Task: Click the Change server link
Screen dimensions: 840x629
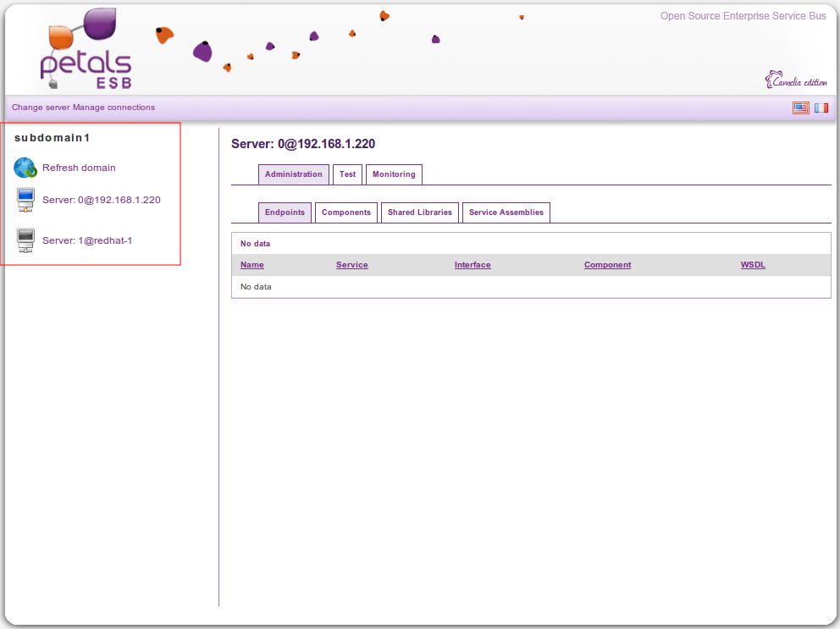Action: pyautogui.click(x=41, y=108)
